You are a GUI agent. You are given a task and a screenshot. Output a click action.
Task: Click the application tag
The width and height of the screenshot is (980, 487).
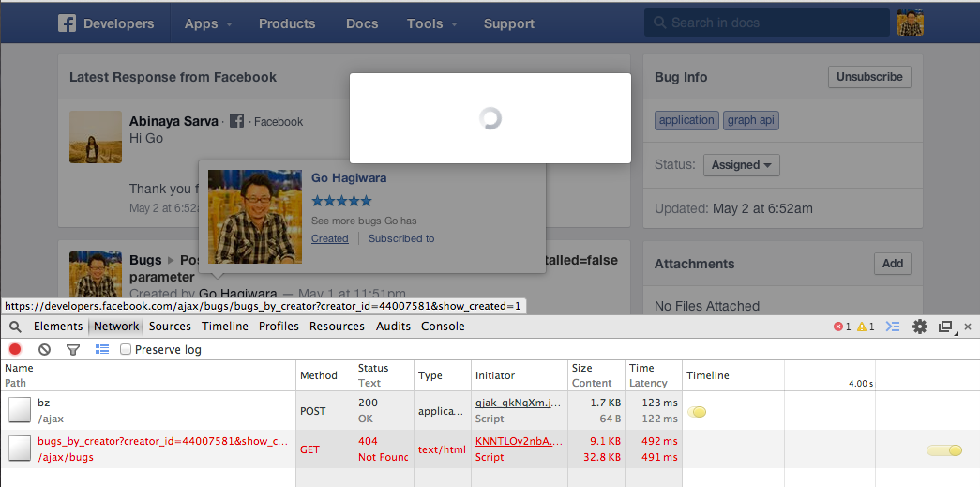click(686, 120)
